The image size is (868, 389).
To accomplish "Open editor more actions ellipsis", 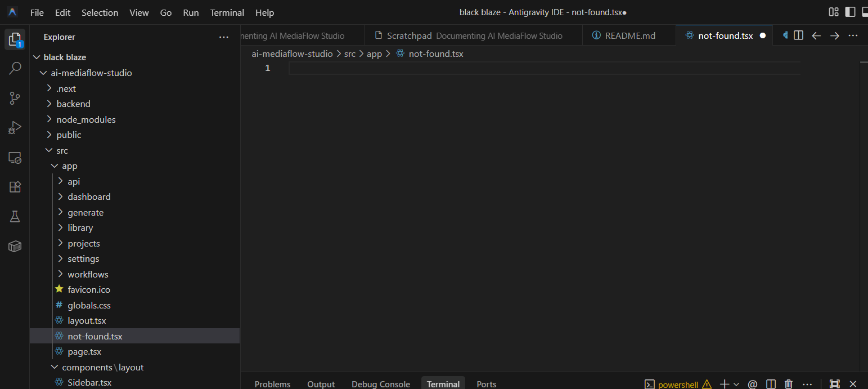I will tap(853, 35).
